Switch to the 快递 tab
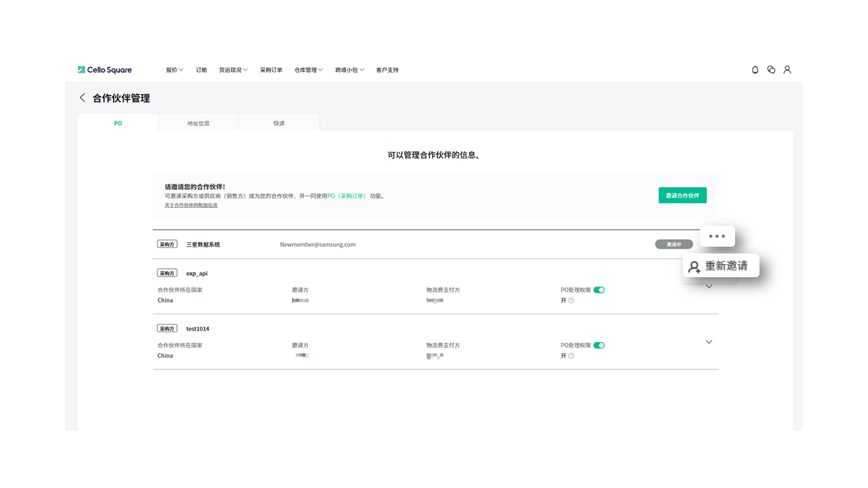The width and height of the screenshot is (868, 488). (x=279, y=123)
